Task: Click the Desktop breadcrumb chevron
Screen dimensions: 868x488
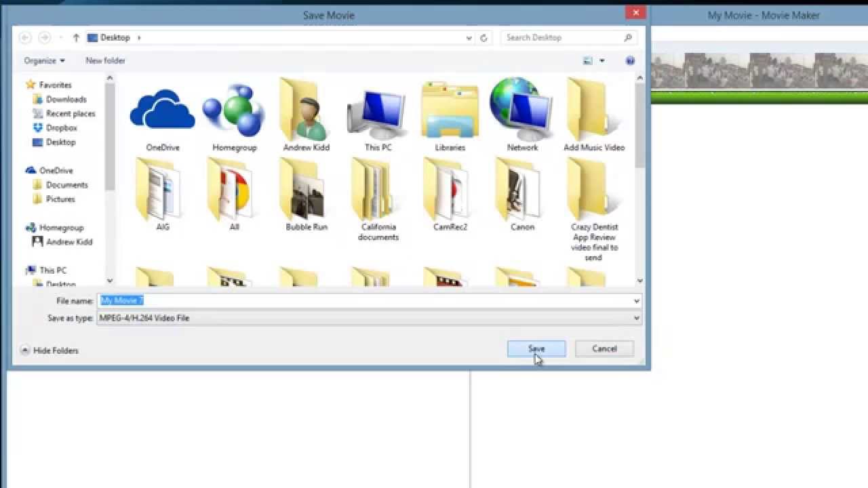Action: [x=139, y=38]
